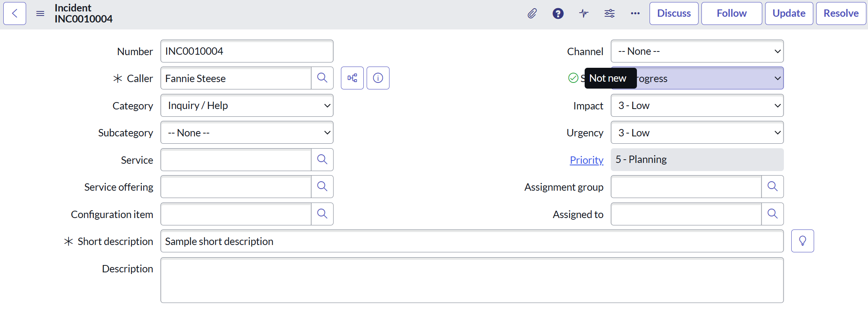Open the help question mark icon
The image size is (868, 314).
pyautogui.click(x=558, y=13)
